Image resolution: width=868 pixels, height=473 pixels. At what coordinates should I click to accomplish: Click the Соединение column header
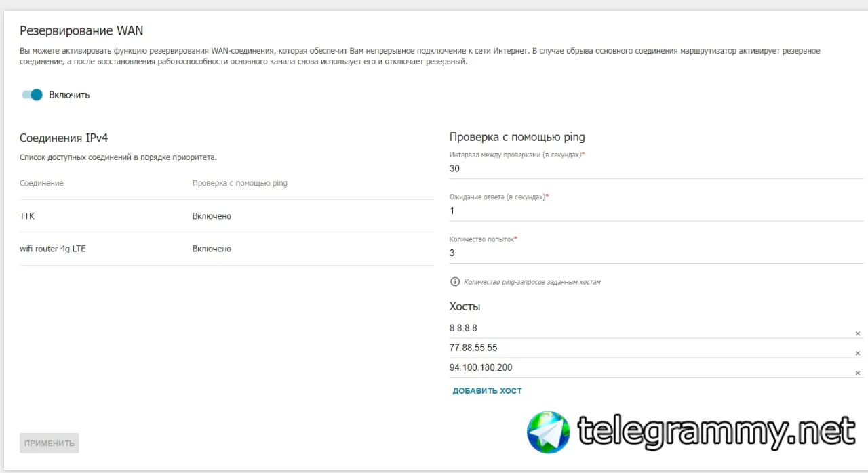point(41,183)
